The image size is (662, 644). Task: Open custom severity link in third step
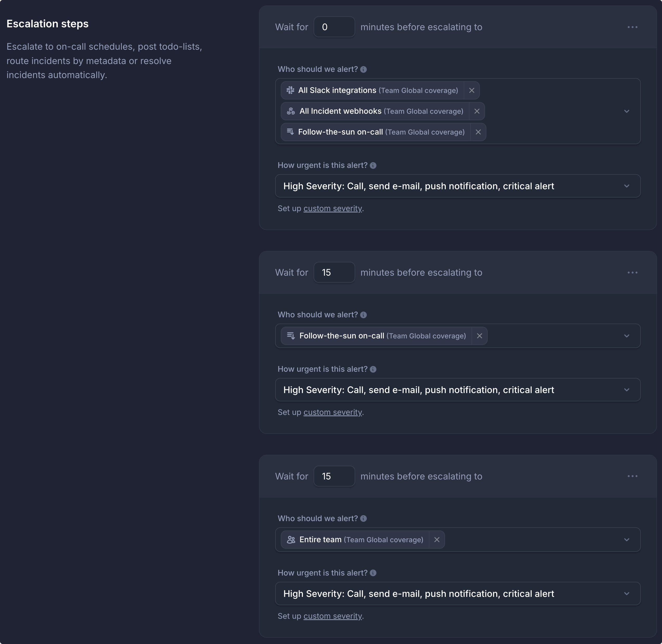click(333, 616)
